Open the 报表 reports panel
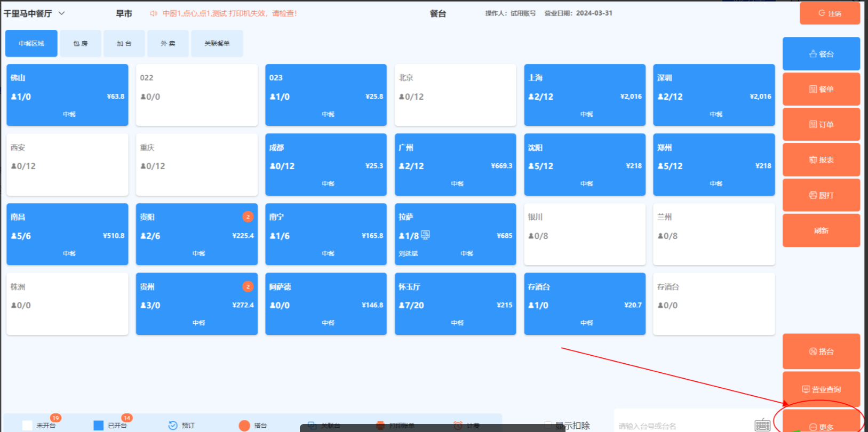This screenshot has height=432, width=868. coord(821,160)
